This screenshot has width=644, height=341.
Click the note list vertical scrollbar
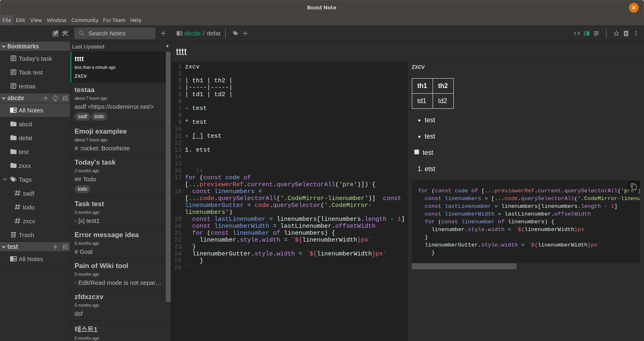pos(168,176)
